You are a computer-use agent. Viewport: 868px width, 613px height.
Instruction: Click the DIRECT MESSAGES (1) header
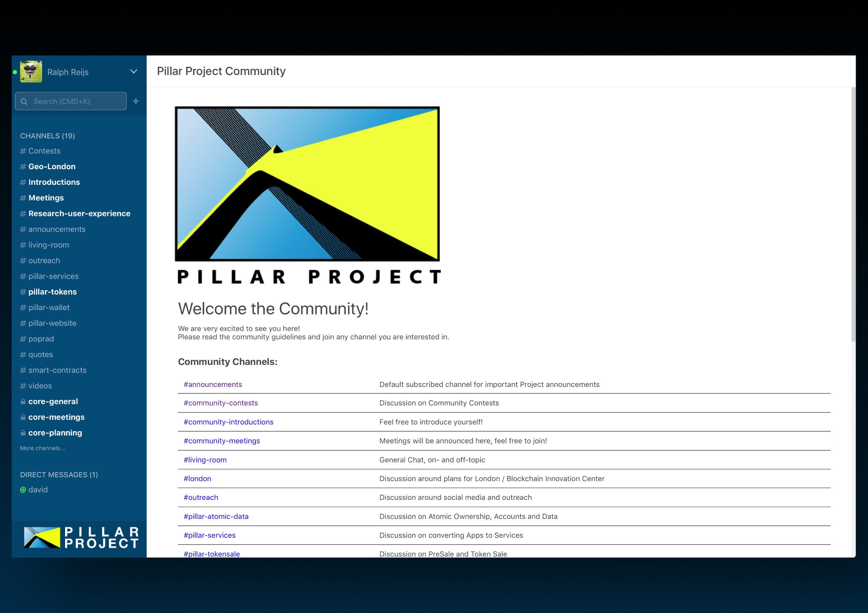[59, 475]
